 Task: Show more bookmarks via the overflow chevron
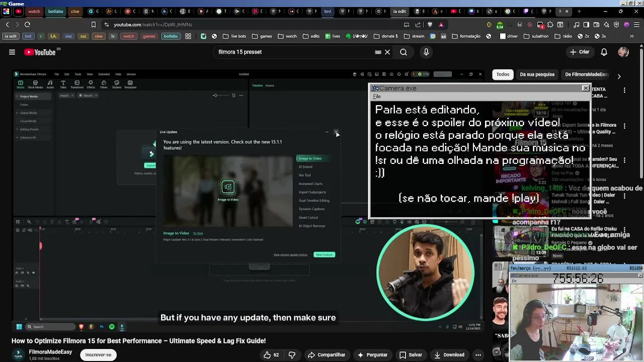point(632,36)
